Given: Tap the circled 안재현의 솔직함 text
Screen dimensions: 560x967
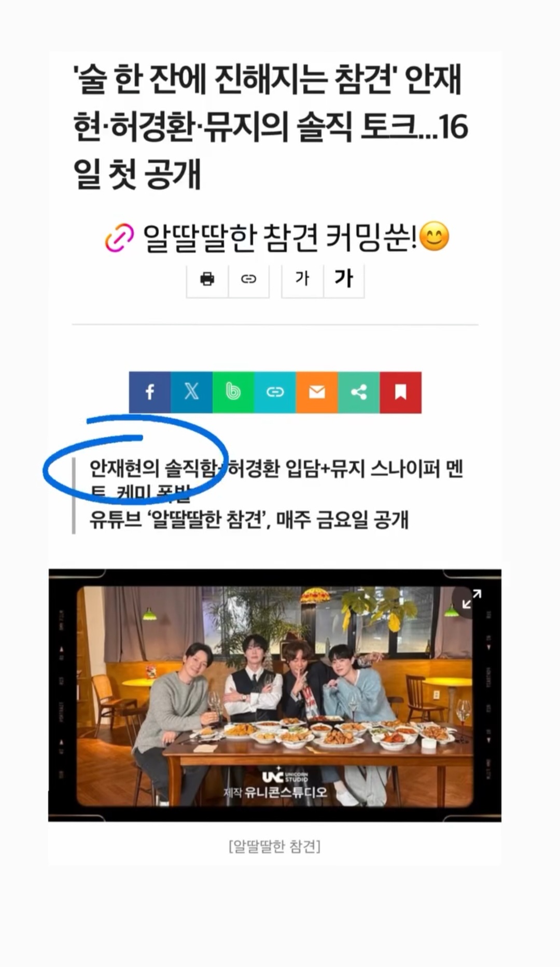Looking at the screenshot, I should (152, 468).
